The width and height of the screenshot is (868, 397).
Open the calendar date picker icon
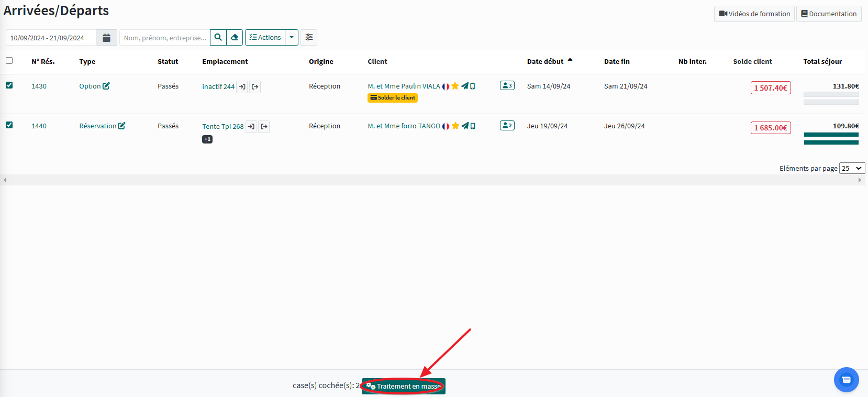click(x=106, y=38)
